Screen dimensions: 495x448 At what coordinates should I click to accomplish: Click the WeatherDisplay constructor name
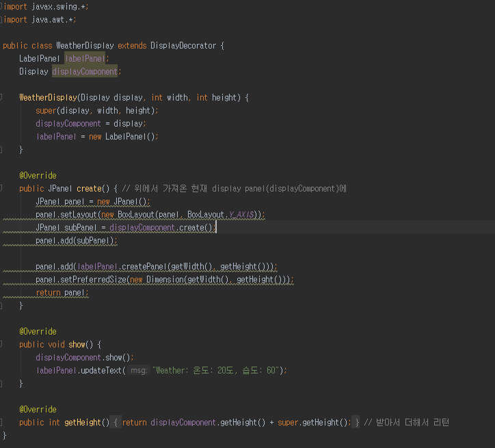click(48, 98)
